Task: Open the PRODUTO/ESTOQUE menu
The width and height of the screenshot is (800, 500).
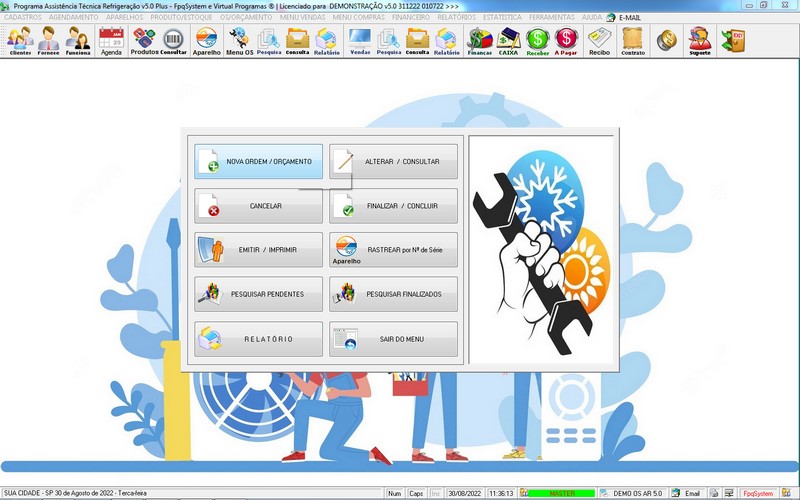Action: 181,17
